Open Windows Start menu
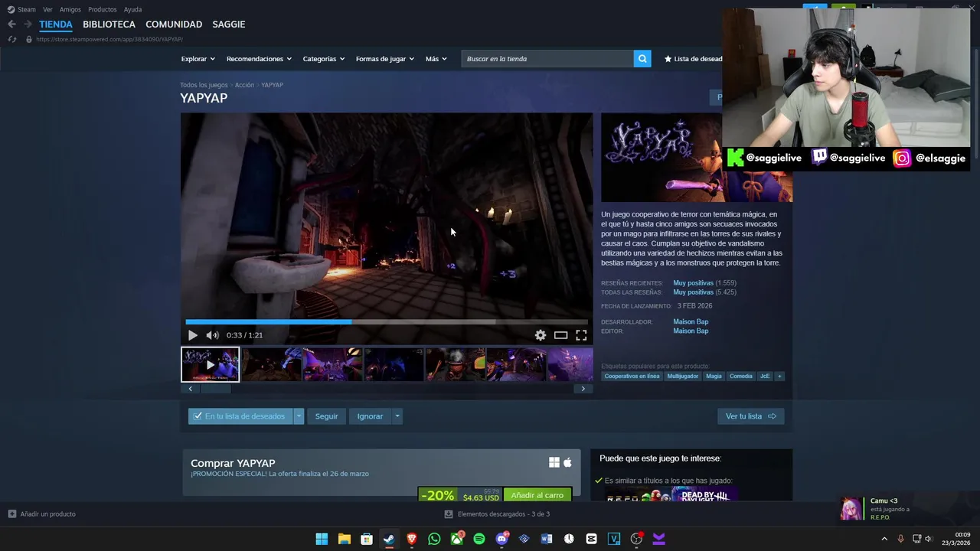Image resolution: width=980 pixels, height=551 pixels. tap(322, 539)
